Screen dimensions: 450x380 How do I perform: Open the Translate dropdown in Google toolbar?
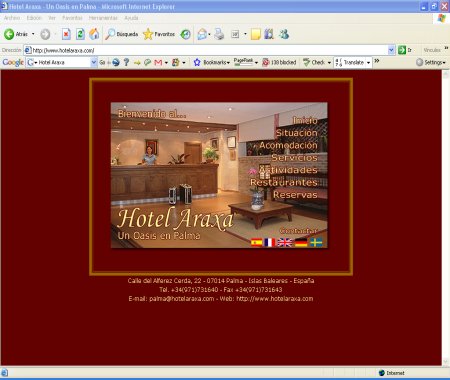pyautogui.click(x=353, y=62)
